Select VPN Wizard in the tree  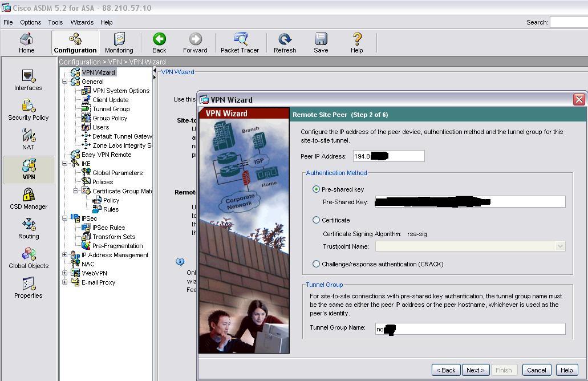(98, 72)
